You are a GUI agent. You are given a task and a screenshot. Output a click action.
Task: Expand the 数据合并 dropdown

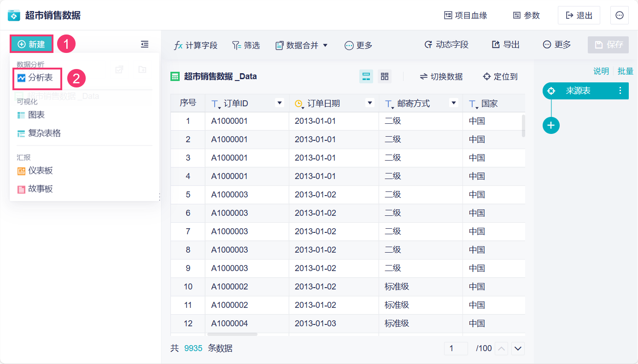(x=301, y=45)
